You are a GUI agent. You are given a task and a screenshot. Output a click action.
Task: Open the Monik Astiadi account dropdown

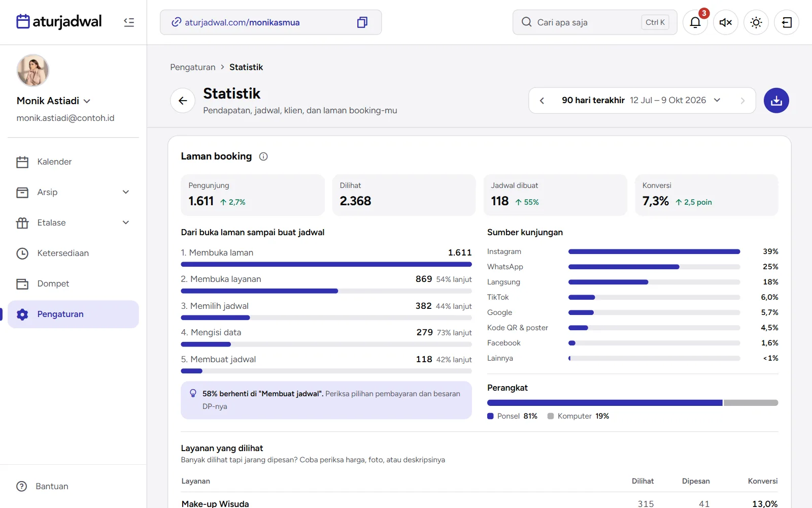[54, 101]
